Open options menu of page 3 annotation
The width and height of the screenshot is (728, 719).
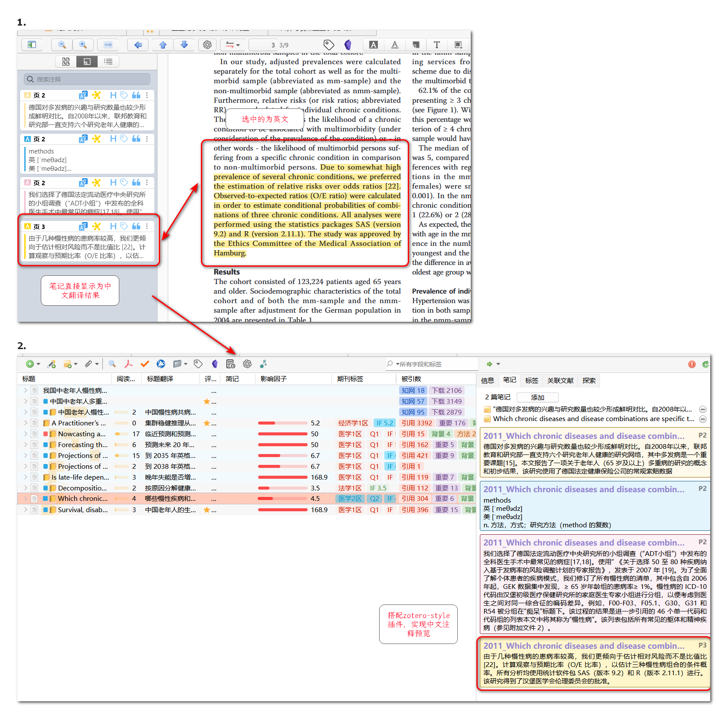(147, 226)
